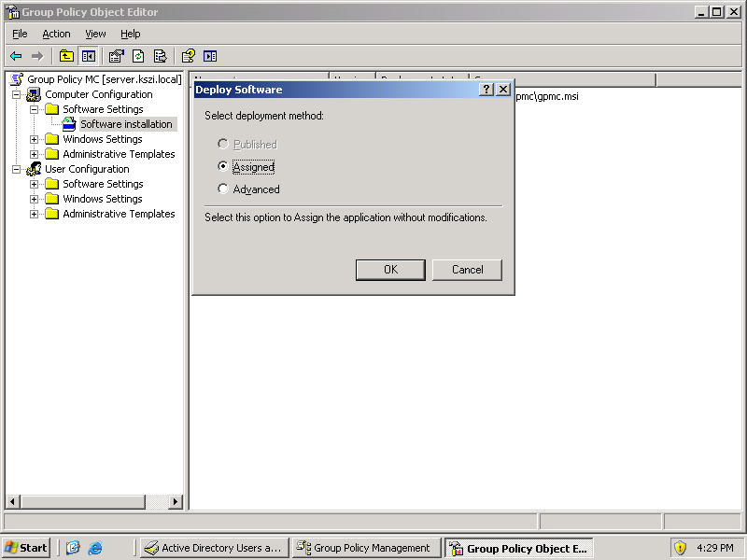The height and width of the screenshot is (560, 747).
Task: Click the dialog's question mark help button
Action: pyautogui.click(x=486, y=89)
